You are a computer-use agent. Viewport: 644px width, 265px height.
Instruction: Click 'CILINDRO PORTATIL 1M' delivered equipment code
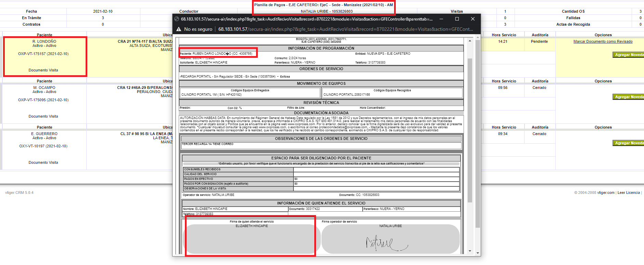coord(211,95)
